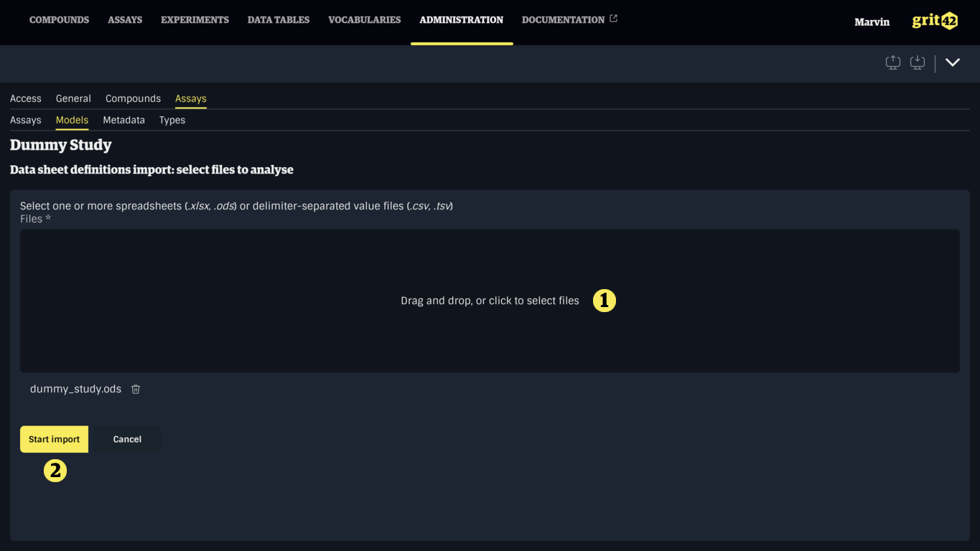
Task: Click the monitor download arrow icon
Action: coord(917,63)
